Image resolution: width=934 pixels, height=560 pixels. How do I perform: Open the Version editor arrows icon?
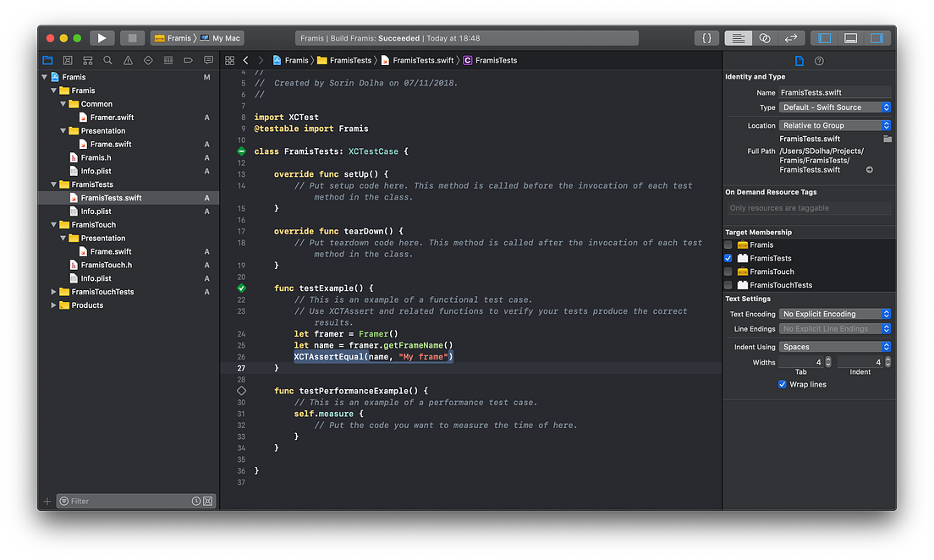[791, 37]
